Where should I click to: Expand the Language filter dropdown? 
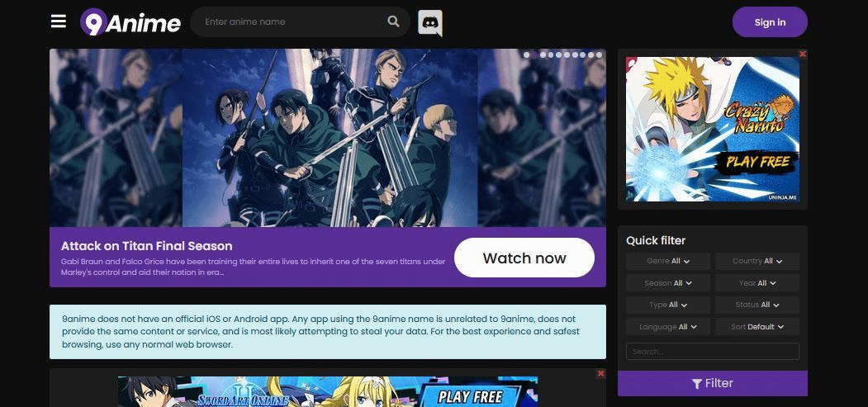668,327
